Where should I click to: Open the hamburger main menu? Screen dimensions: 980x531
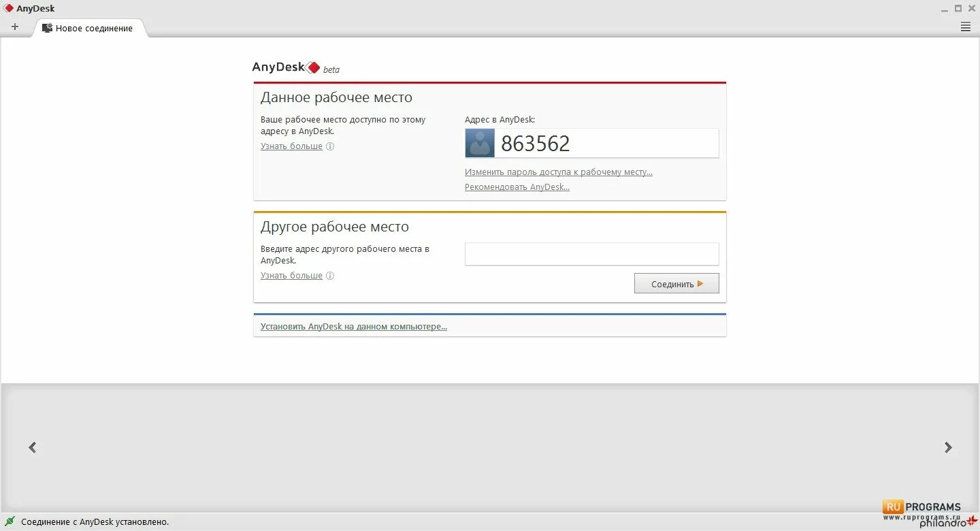[x=966, y=27]
